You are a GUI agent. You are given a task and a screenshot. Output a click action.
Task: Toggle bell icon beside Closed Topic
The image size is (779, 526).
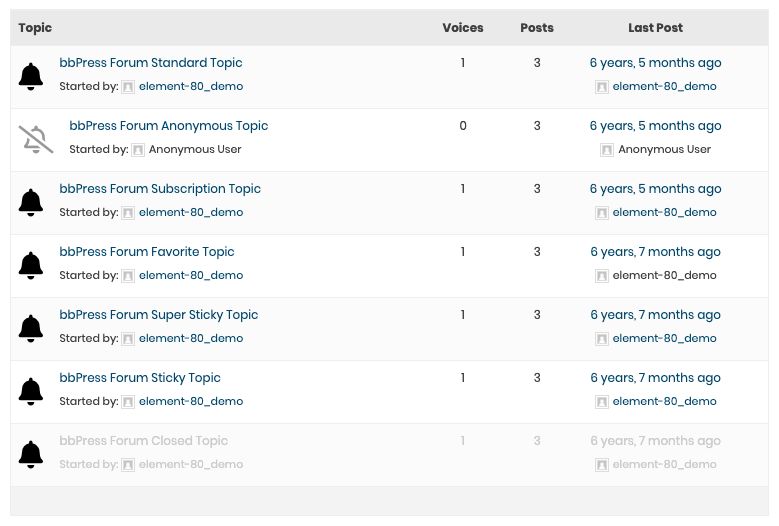(x=31, y=455)
